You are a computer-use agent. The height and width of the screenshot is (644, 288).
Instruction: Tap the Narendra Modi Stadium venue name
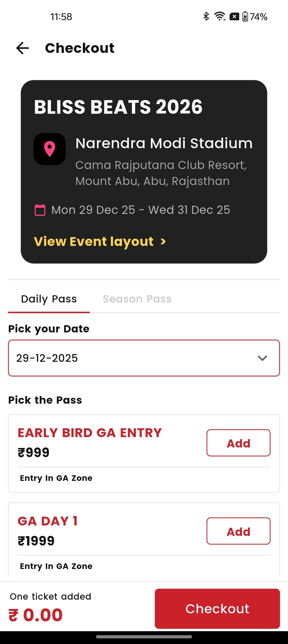164,143
